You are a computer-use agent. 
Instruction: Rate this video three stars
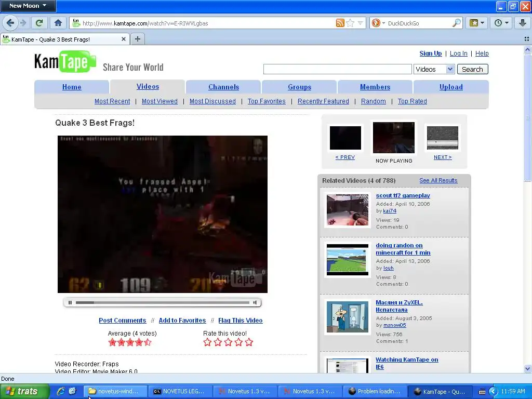click(x=228, y=342)
